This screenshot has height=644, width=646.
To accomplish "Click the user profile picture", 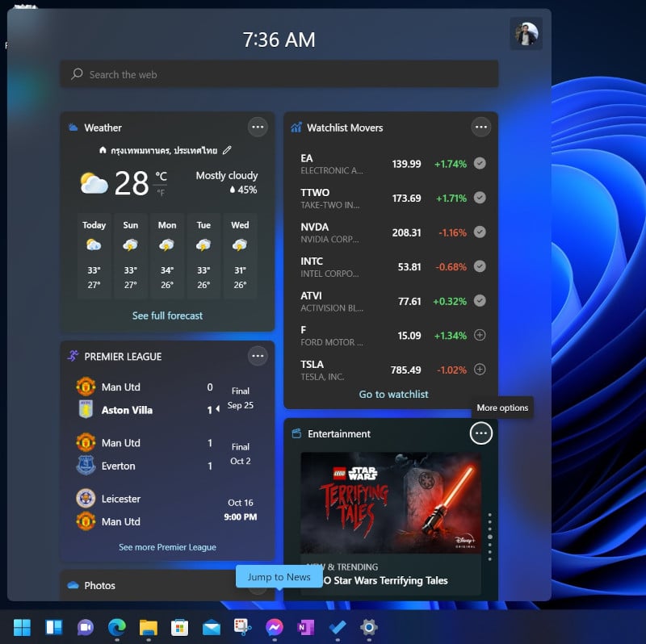I will tap(526, 34).
